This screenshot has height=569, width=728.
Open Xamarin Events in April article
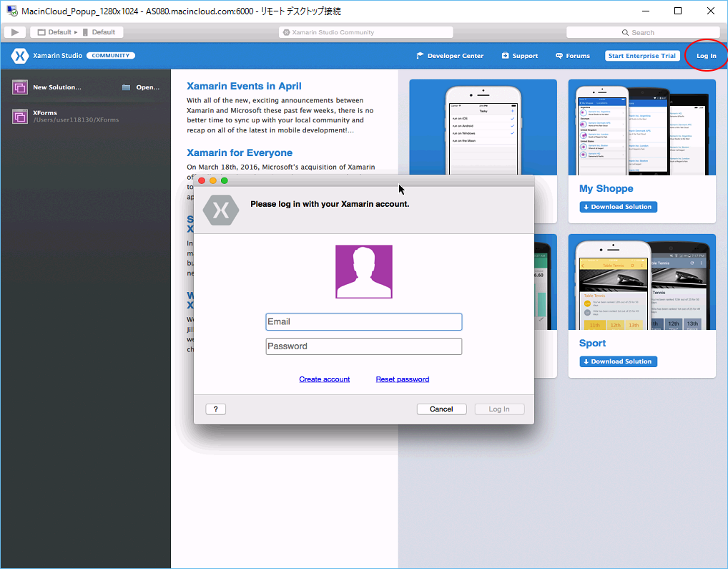(x=244, y=86)
